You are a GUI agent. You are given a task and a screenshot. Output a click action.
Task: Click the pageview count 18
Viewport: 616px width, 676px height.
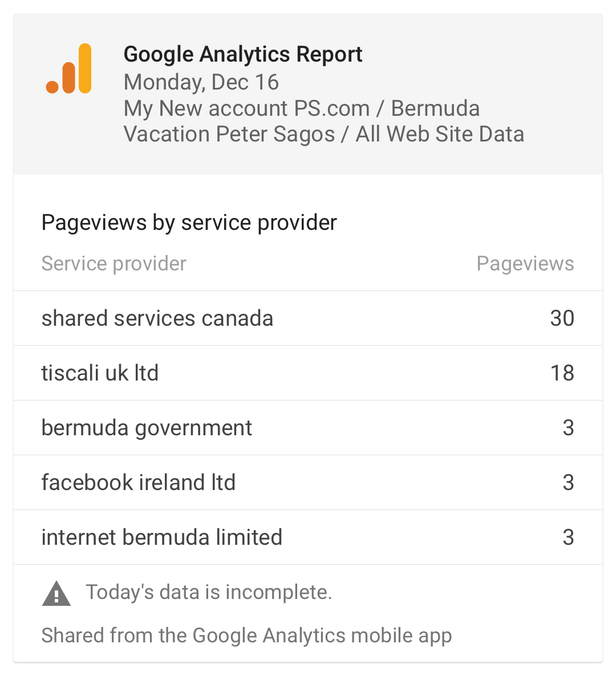coord(562,373)
